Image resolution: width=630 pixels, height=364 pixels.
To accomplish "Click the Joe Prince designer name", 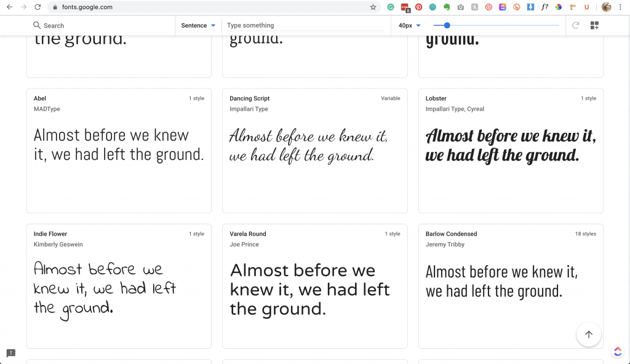I will (x=244, y=244).
